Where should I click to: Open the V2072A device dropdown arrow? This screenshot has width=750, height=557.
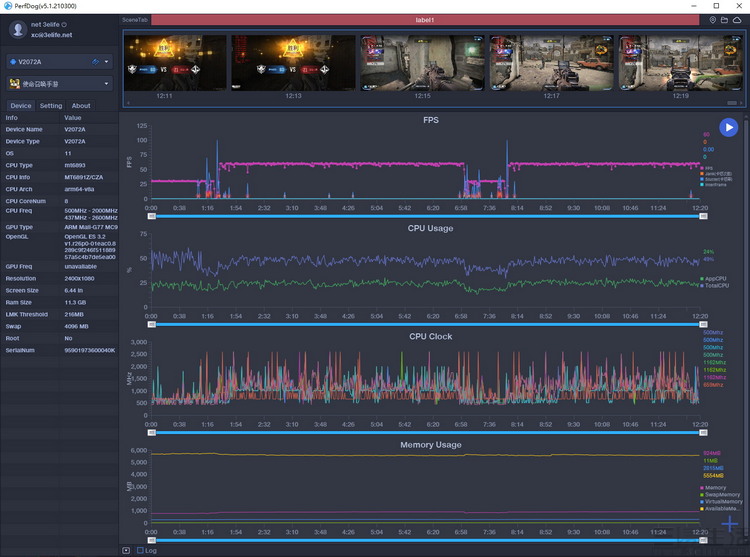[106, 62]
